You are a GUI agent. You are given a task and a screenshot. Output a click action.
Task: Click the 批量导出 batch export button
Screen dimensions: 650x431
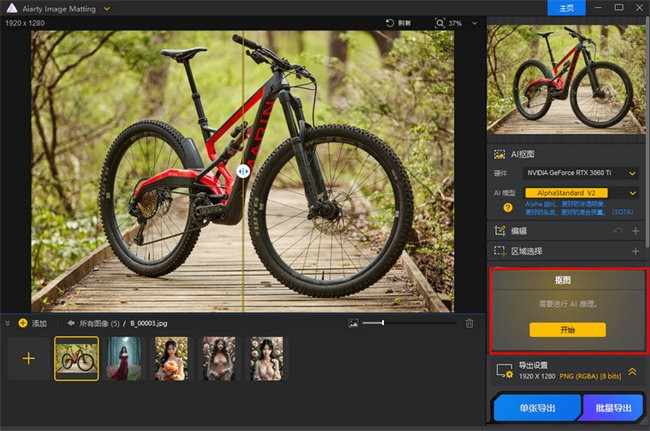[x=613, y=408]
